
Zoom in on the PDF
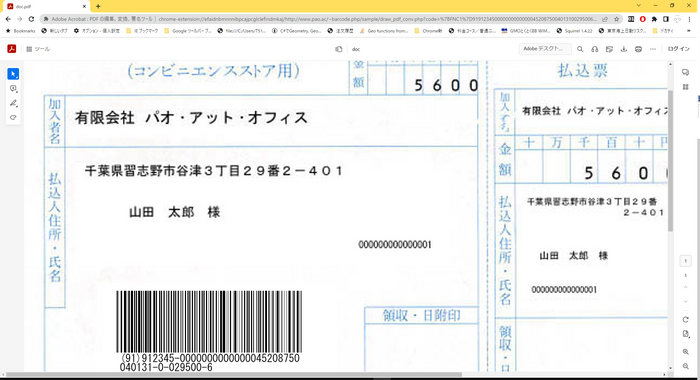coord(686,352)
